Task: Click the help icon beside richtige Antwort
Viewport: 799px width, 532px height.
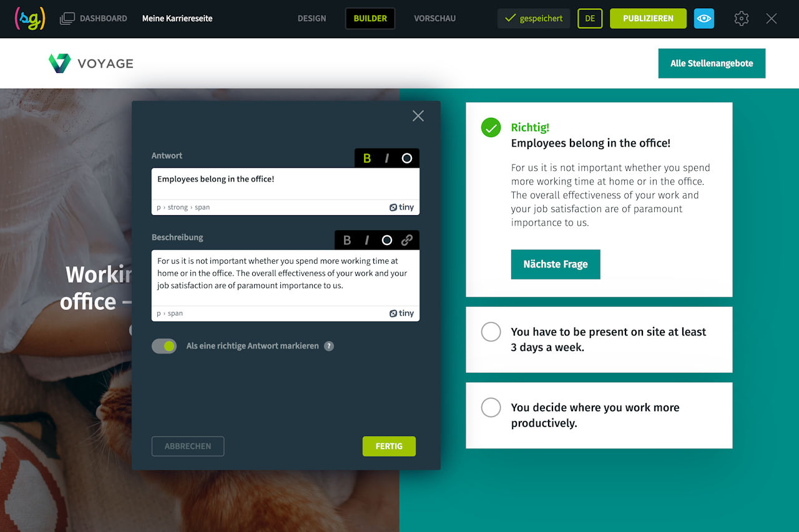Action: pyautogui.click(x=329, y=346)
